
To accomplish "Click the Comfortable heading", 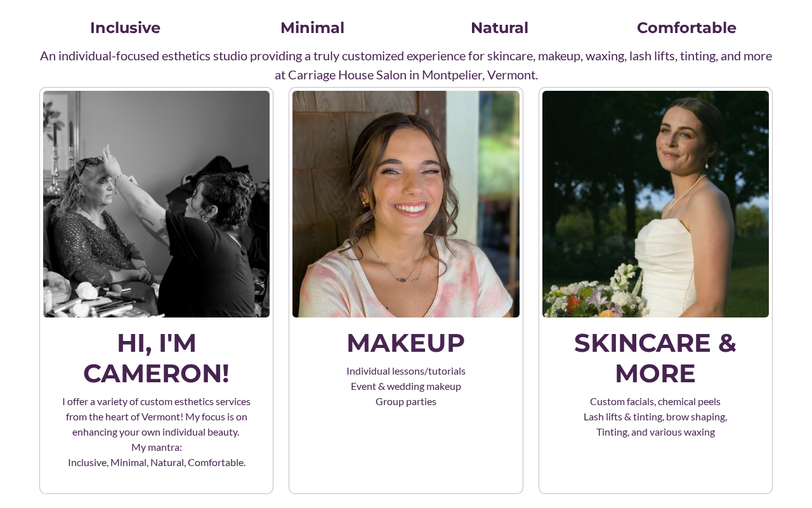I will point(686,28).
